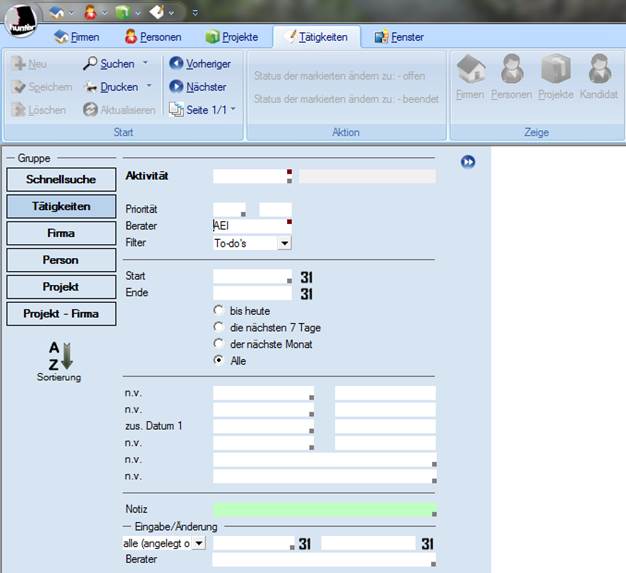Click the Vorheriger (previous) arrow icon
The height and width of the screenshot is (573, 626).
pyautogui.click(x=176, y=64)
